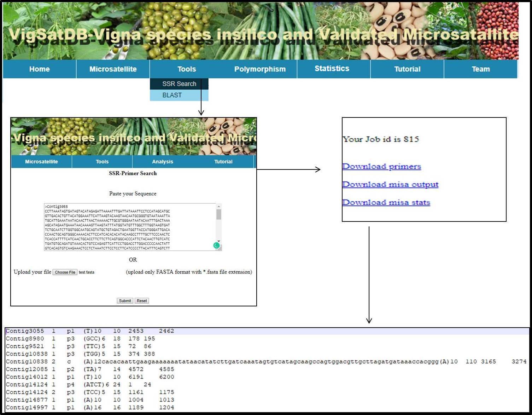Open the Microsatellite menu in top navbar
The image size is (532, 415).
click(x=113, y=69)
